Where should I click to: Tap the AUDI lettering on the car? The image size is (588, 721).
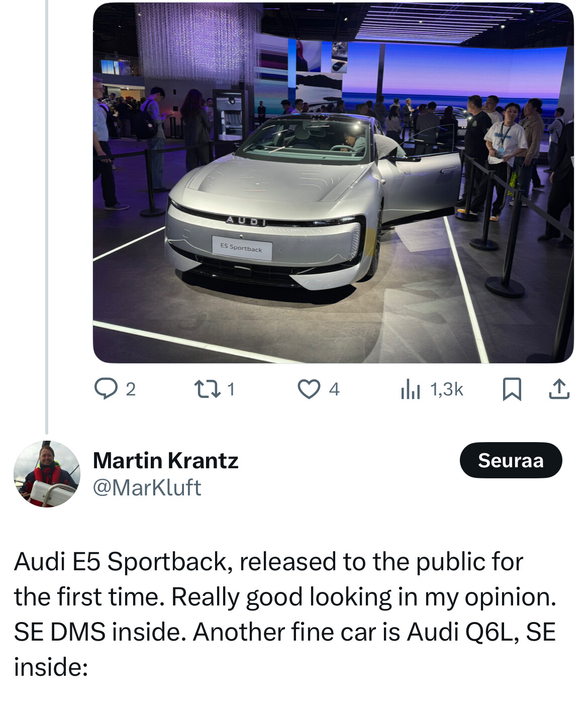click(x=245, y=221)
